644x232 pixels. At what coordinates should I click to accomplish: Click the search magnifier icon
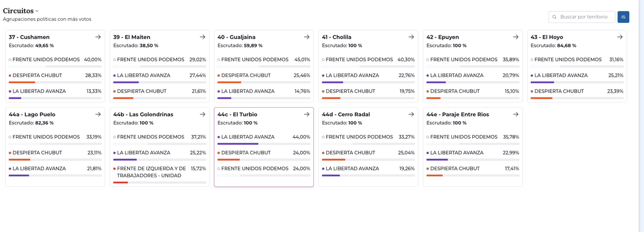click(554, 17)
